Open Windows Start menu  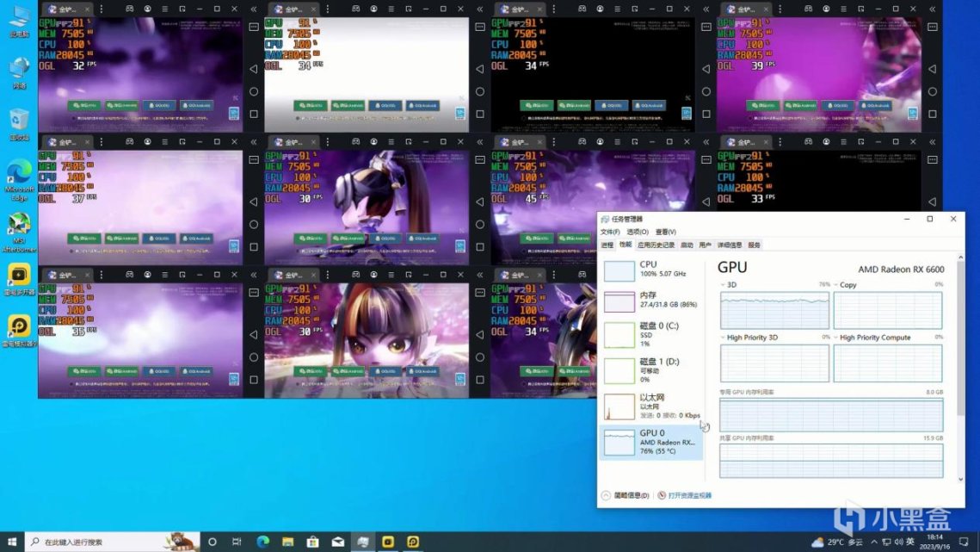point(12,542)
